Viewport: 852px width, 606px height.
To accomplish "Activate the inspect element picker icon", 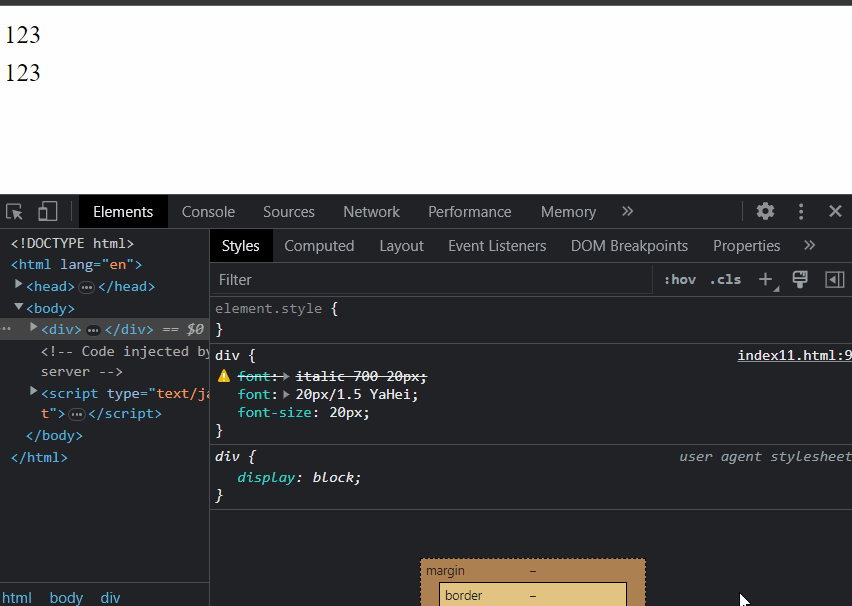I will (x=15, y=211).
